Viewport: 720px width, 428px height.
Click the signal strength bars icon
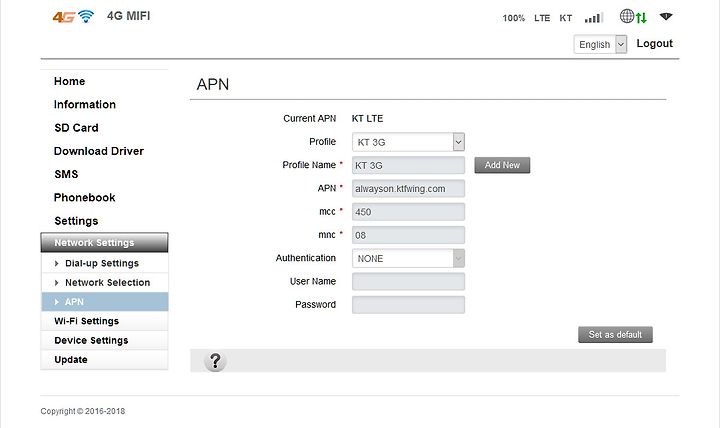[x=594, y=18]
